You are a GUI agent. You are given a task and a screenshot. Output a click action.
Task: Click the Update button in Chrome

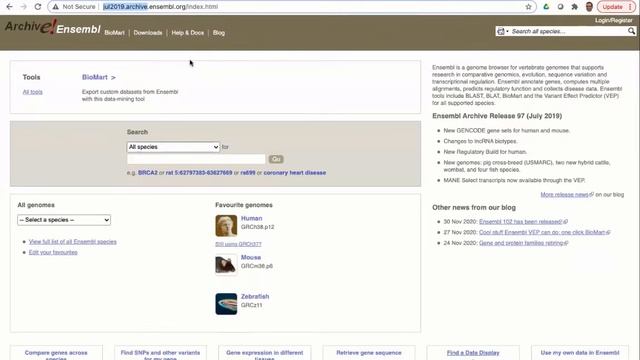tap(616, 7)
